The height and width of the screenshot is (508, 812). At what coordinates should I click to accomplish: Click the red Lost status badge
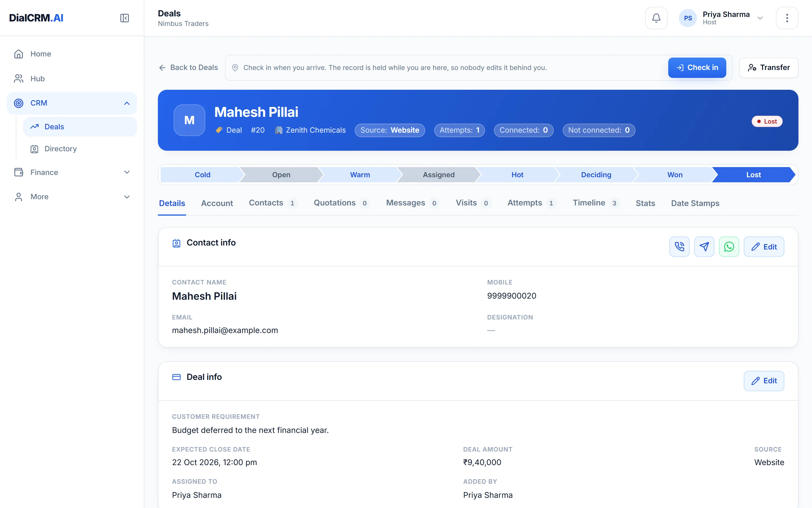click(x=767, y=121)
